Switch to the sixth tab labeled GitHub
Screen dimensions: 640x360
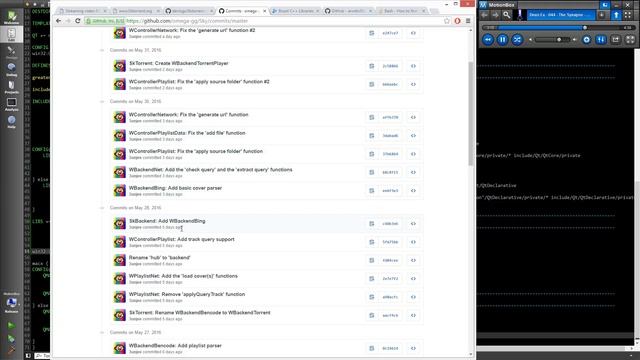click(348, 11)
